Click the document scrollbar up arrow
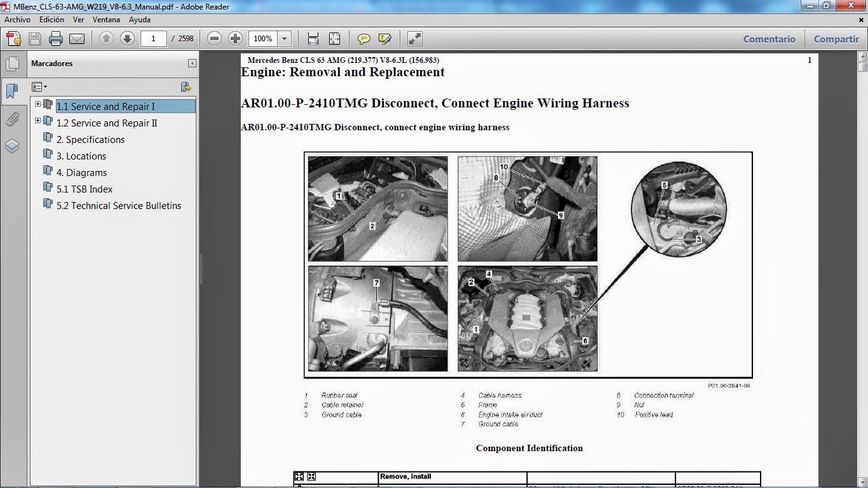Screen dimensions: 868x488 [x=862, y=58]
